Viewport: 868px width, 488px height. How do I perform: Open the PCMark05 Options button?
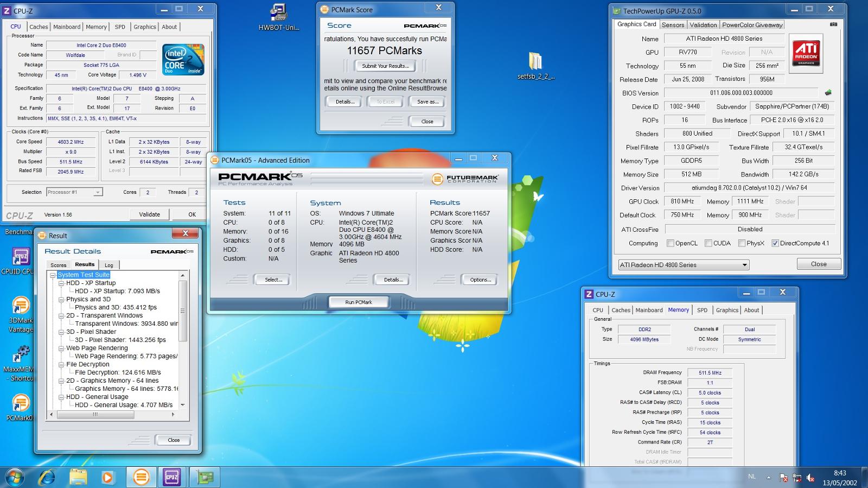480,280
